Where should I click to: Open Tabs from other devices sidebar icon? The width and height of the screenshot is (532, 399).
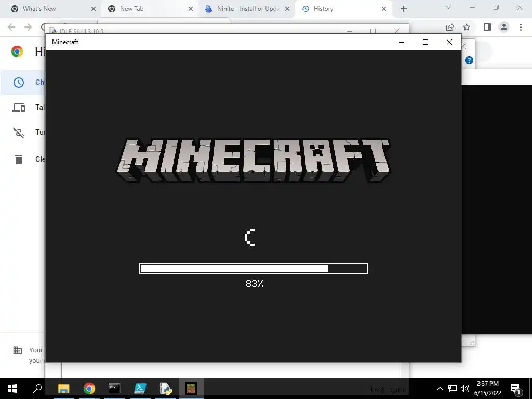pos(19,108)
